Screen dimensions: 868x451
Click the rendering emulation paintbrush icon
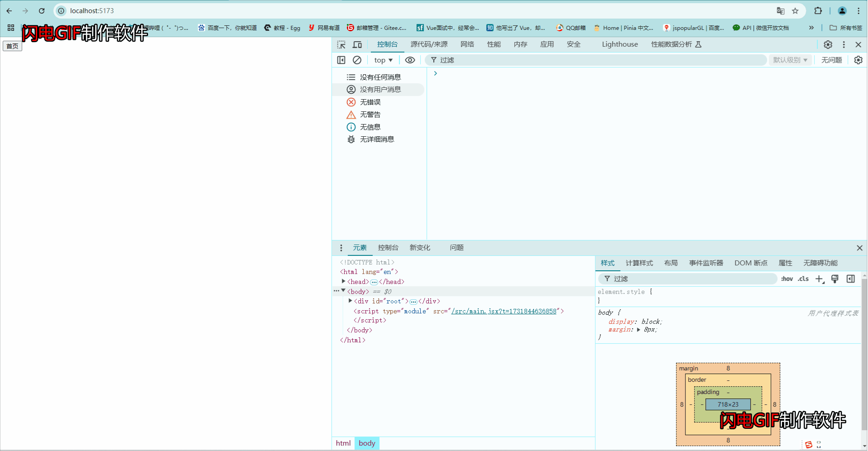[x=835, y=279]
